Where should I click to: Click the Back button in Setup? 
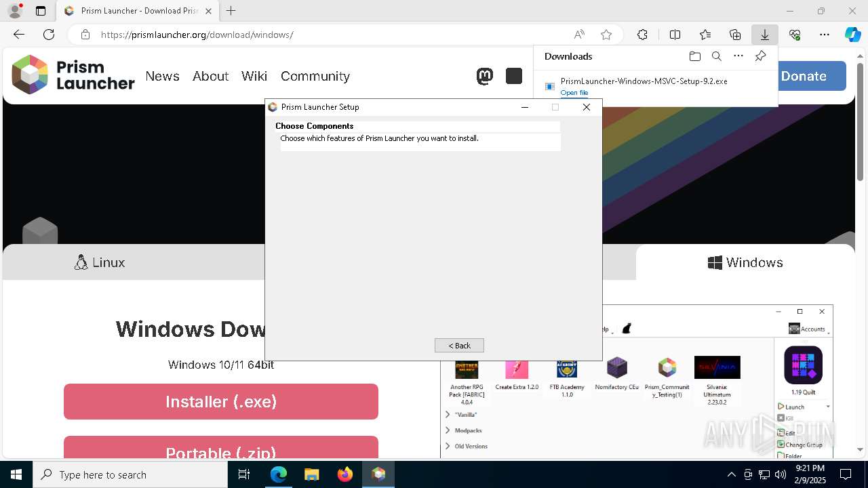pos(459,346)
